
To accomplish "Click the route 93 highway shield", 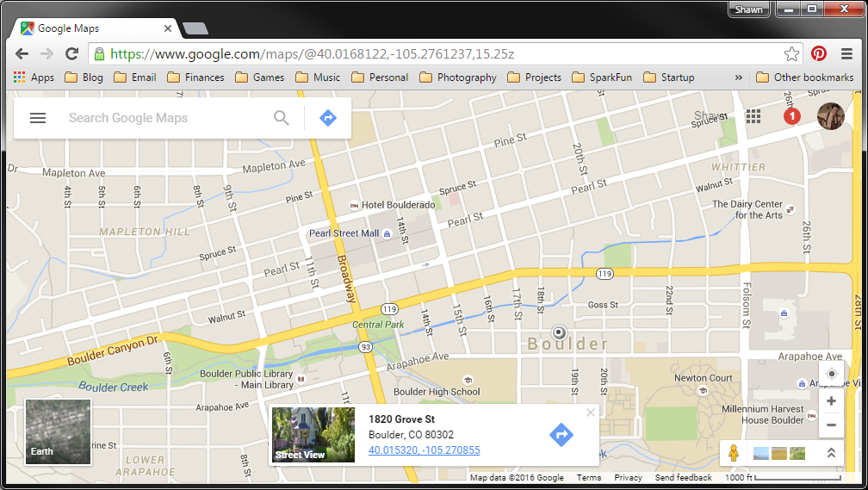I will (365, 347).
